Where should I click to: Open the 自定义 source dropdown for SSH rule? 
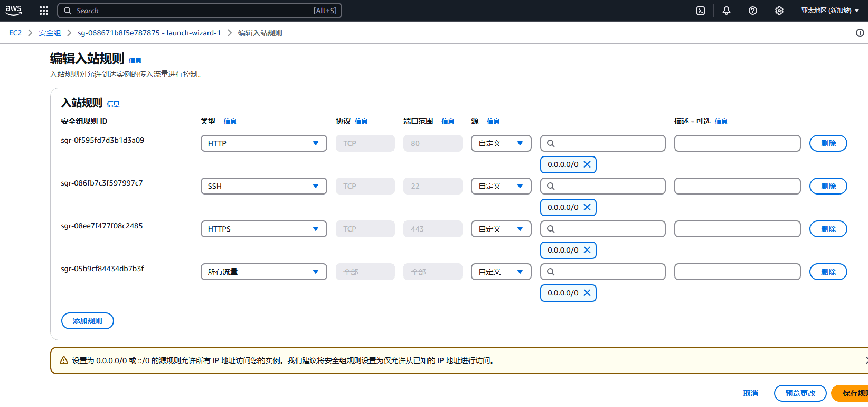pyautogui.click(x=501, y=186)
